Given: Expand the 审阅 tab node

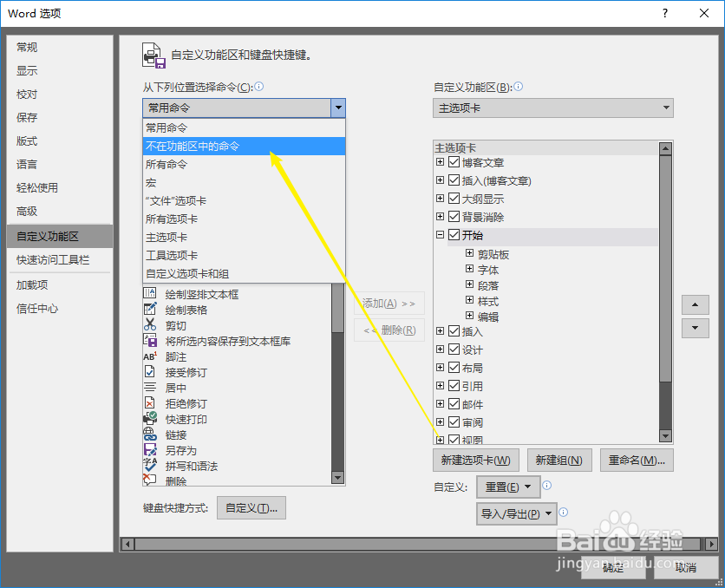Looking at the screenshot, I should pyautogui.click(x=441, y=422).
